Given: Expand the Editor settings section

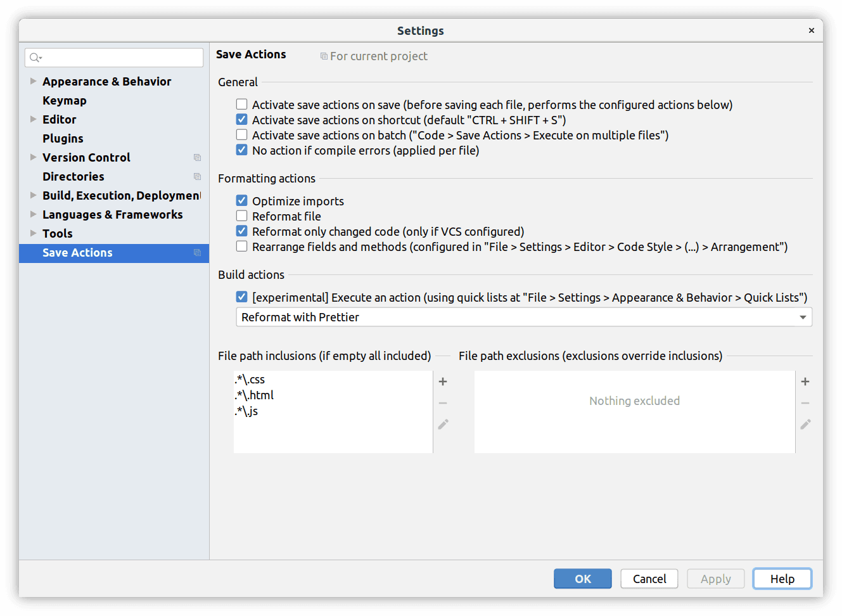Looking at the screenshot, I should pyautogui.click(x=33, y=119).
